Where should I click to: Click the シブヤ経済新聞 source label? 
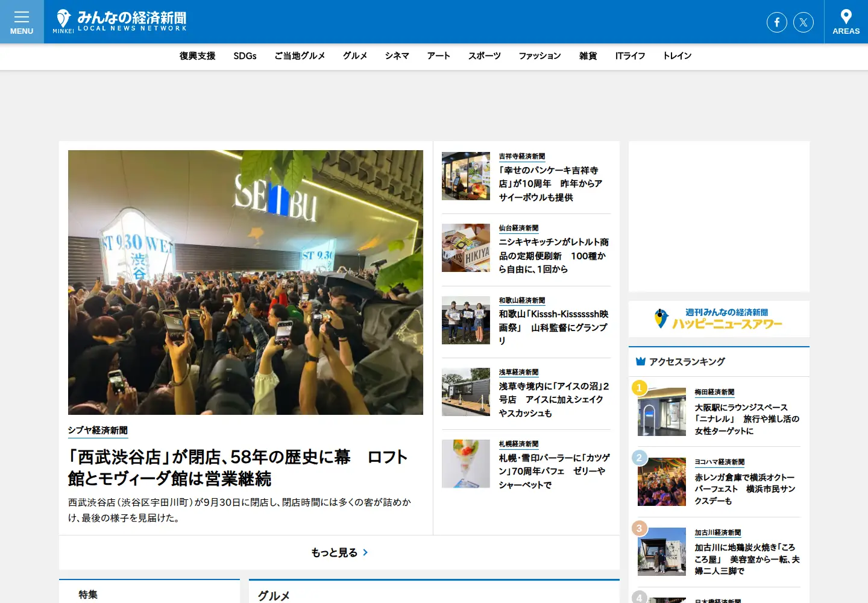point(98,430)
